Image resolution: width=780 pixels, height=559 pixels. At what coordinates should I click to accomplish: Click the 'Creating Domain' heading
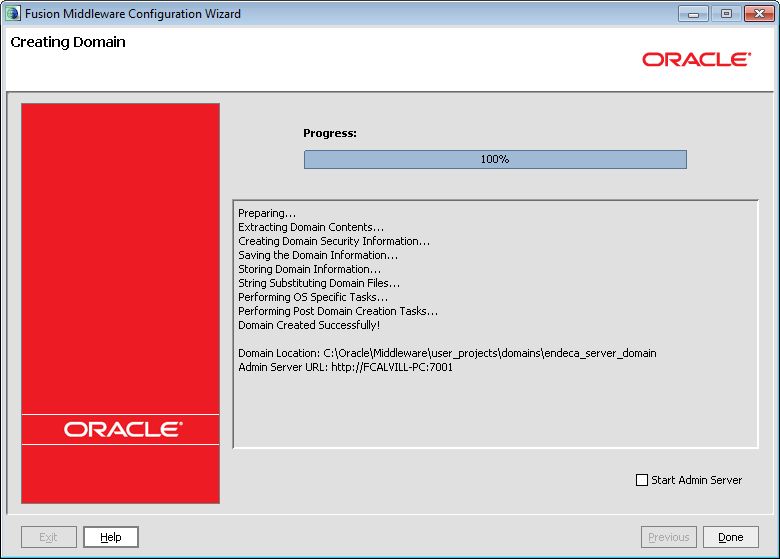68,42
